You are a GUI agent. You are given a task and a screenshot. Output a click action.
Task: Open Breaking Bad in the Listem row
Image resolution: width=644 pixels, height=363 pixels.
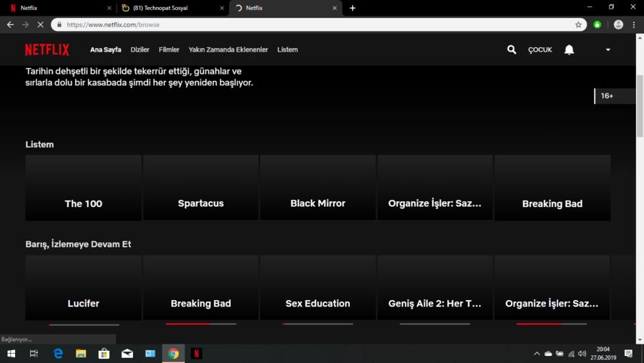(552, 188)
